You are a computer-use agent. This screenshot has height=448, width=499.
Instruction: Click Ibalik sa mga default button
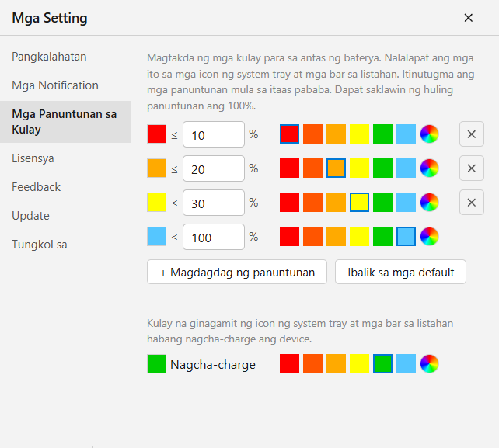[x=400, y=272]
